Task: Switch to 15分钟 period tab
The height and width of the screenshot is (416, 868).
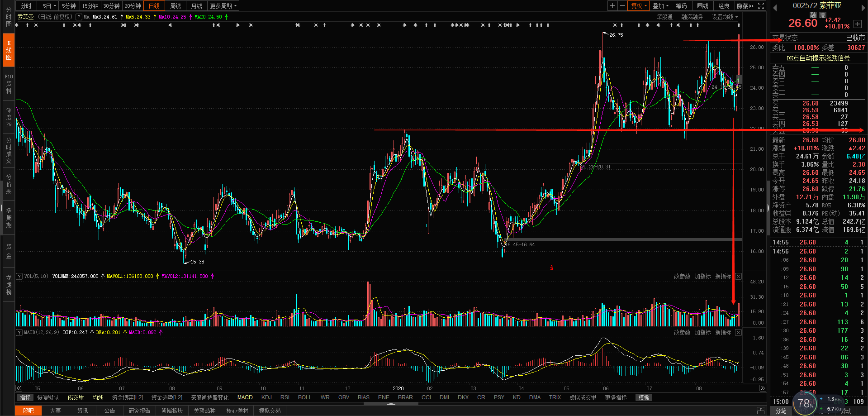Action: point(90,6)
